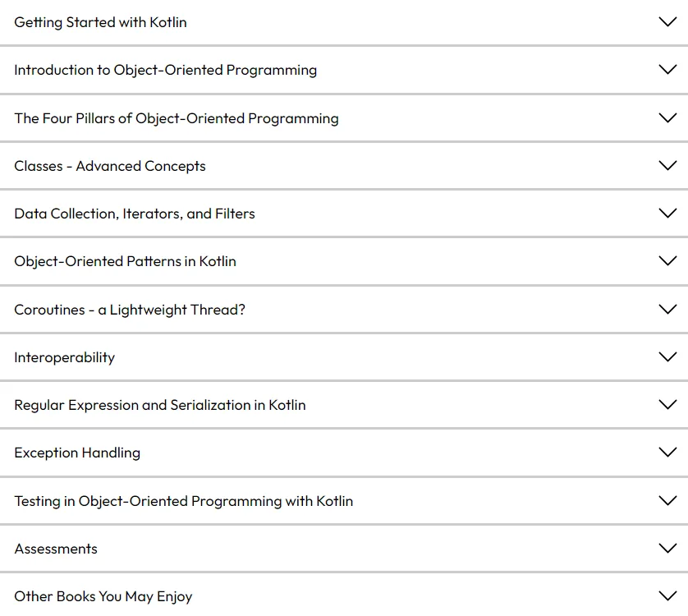Expand Introduction to Object-Oriented Programming chevron

point(667,70)
